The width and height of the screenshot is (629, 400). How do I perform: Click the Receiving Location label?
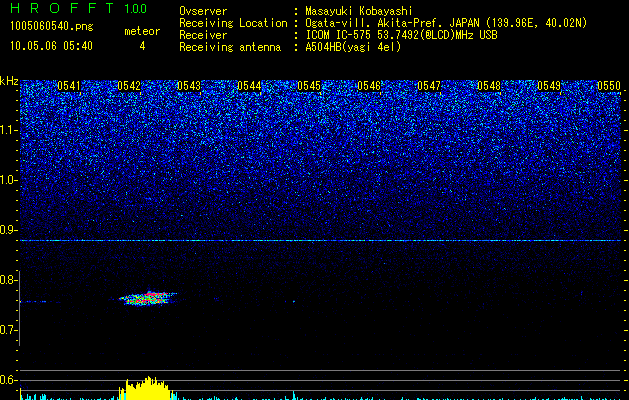[x=233, y=23]
